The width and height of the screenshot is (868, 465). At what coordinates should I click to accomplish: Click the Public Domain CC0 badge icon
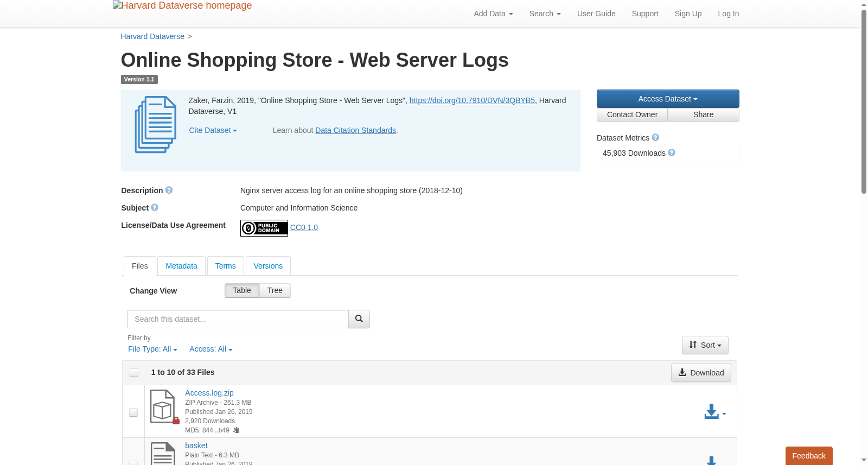coord(264,228)
